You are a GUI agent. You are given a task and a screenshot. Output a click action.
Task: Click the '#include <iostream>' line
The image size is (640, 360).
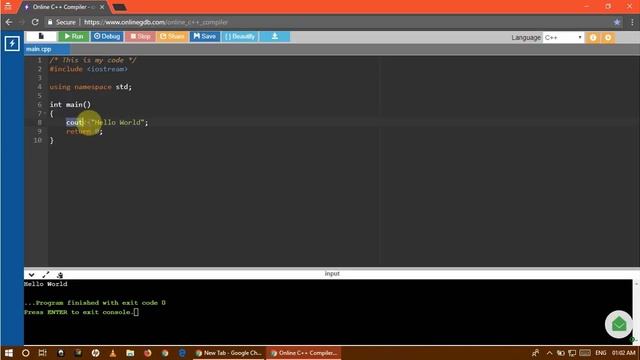(89, 69)
